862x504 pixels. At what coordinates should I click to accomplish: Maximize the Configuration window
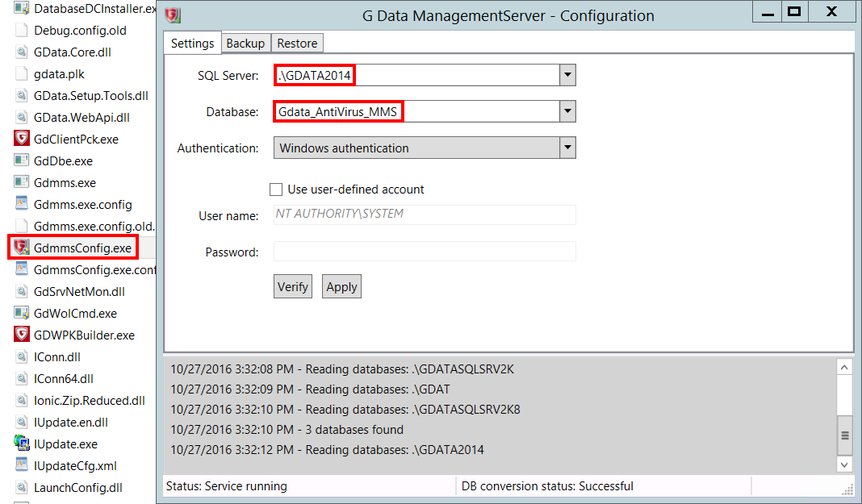(794, 12)
